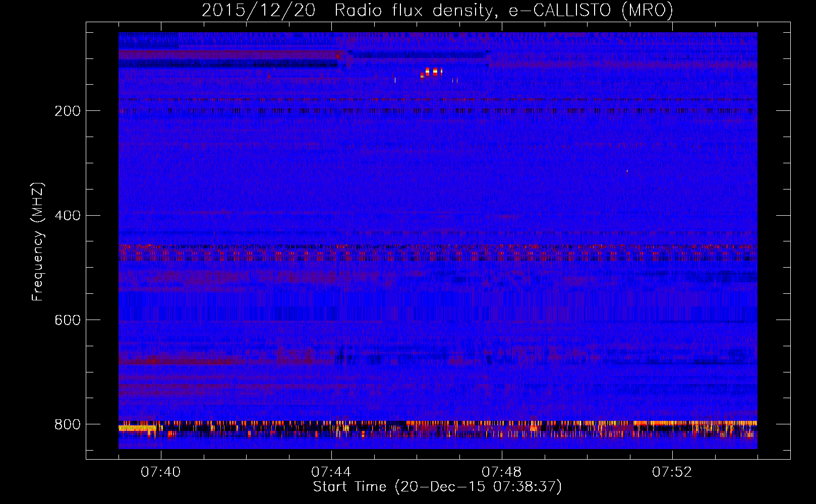Click the 07:44 time tick label
The width and height of the screenshot is (816, 504).
331,472
